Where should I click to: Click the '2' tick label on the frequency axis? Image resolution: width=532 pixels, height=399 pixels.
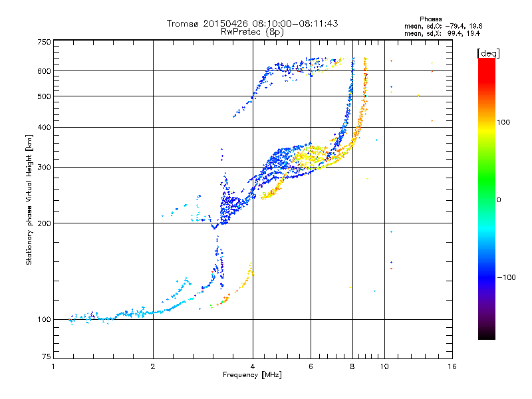point(153,366)
